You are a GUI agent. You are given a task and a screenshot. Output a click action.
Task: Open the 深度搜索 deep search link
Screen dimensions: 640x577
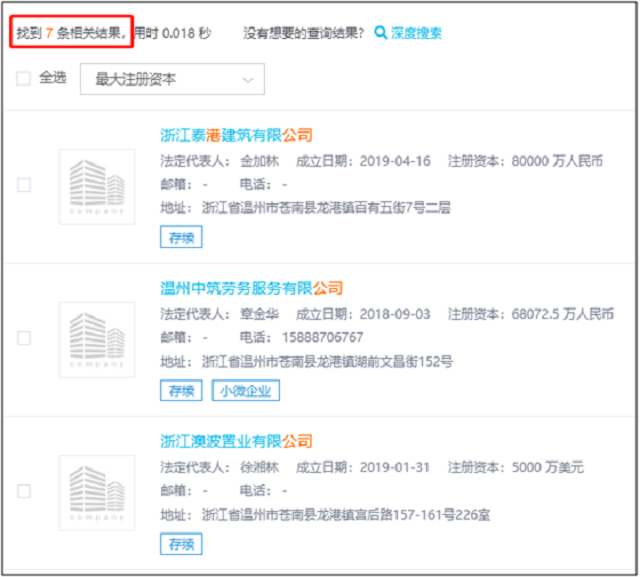point(415,33)
